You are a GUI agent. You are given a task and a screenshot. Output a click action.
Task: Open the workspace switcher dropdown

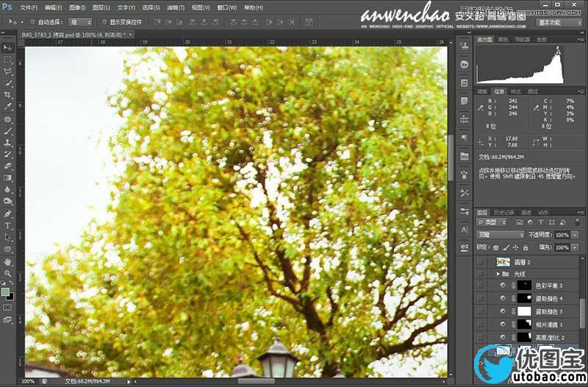[559, 23]
